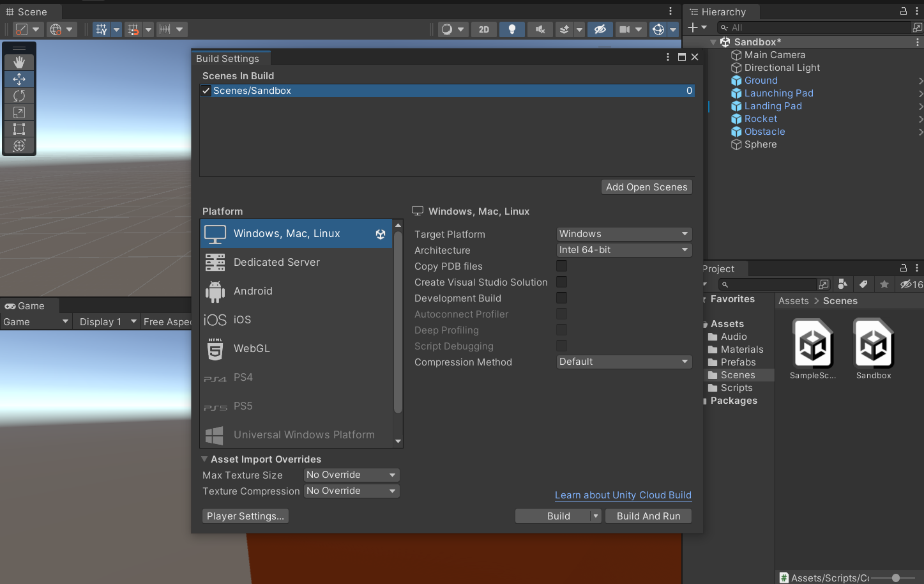924x584 pixels.
Task: Open Obstacle prefab via its arrow
Action: pos(920,132)
